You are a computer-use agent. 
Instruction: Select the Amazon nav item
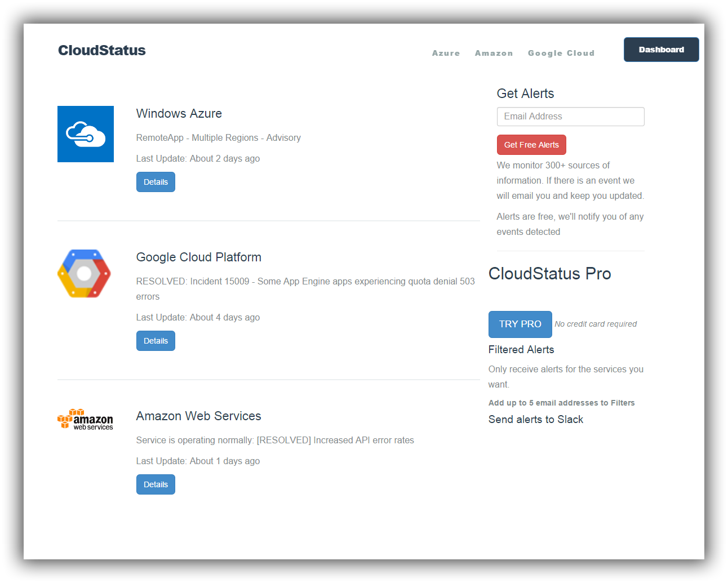coord(494,53)
